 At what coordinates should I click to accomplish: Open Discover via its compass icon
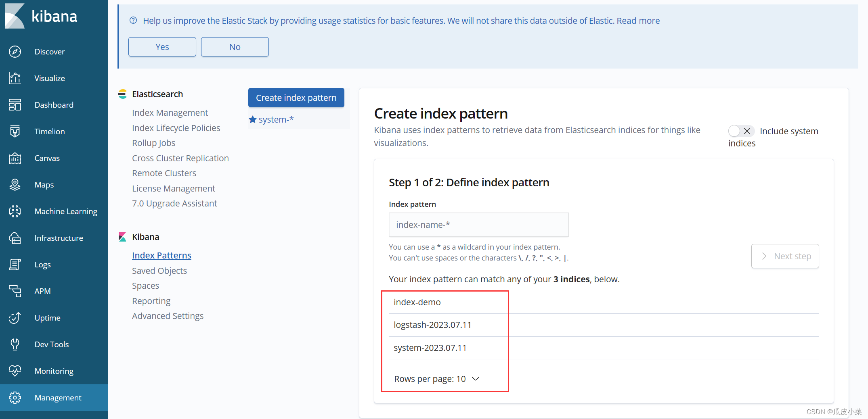(15, 52)
